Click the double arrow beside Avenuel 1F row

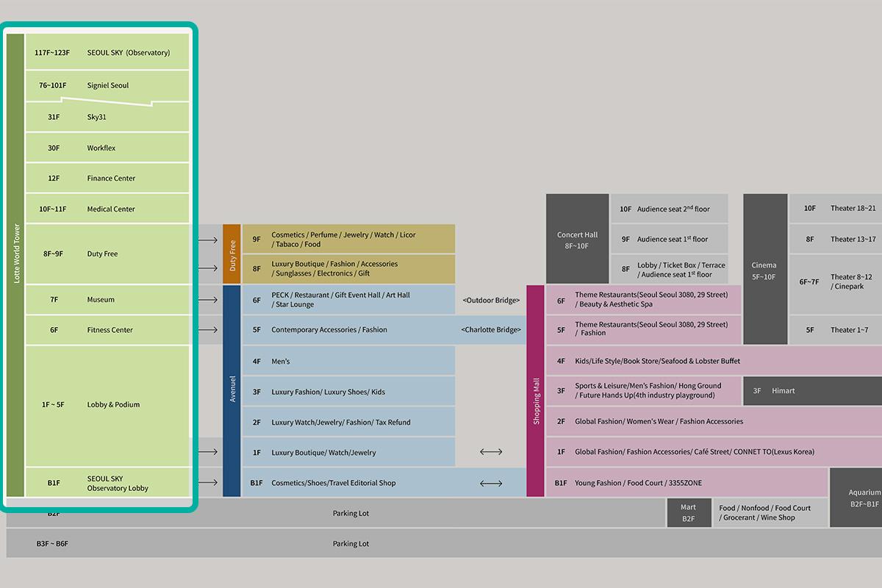click(x=491, y=452)
